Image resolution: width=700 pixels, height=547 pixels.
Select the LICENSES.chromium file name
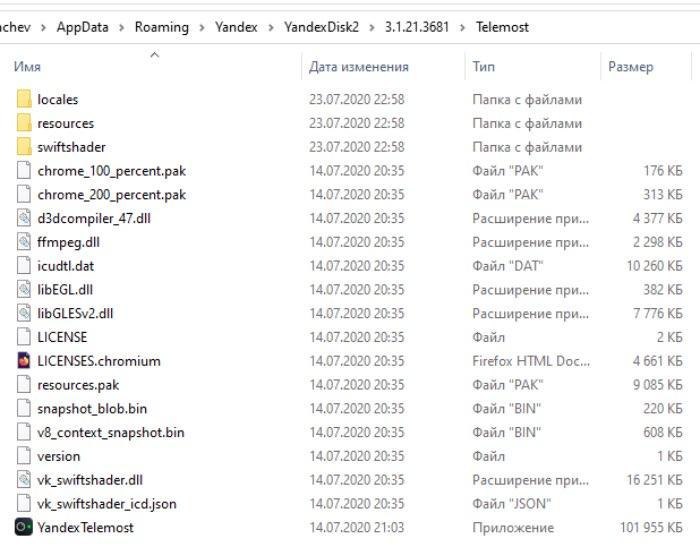tap(99, 361)
